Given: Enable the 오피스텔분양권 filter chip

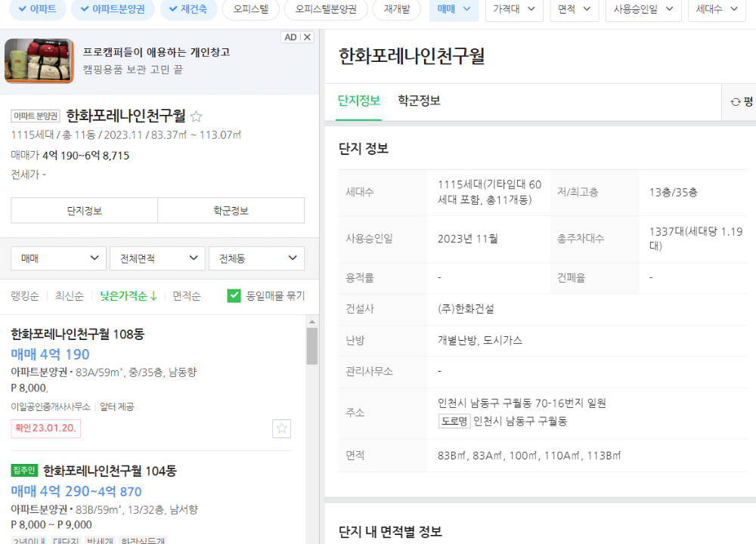Looking at the screenshot, I should coord(326,9).
